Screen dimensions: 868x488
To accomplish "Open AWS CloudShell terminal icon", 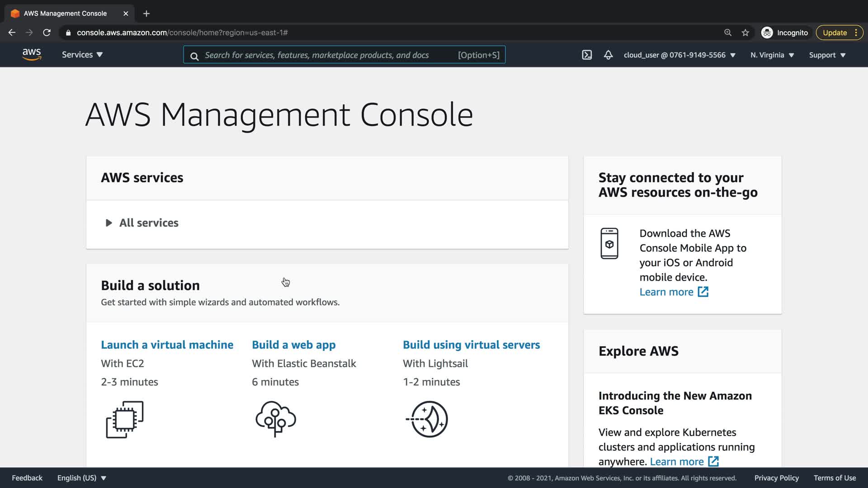I will pos(586,55).
